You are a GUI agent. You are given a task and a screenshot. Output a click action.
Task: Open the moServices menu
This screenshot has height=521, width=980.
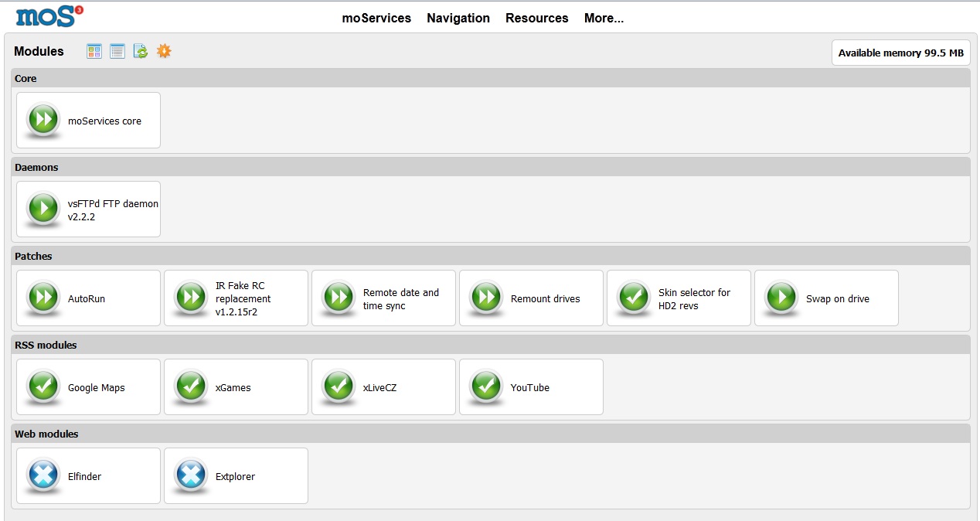click(376, 18)
